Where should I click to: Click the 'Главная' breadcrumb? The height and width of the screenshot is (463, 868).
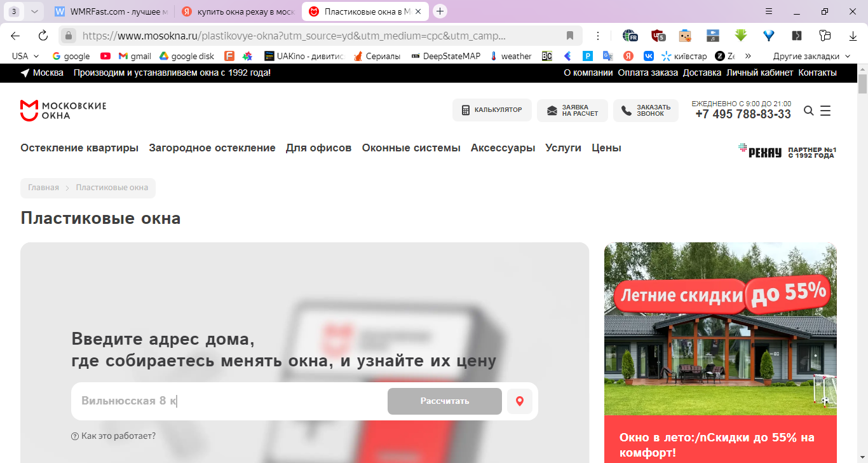pos(43,188)
